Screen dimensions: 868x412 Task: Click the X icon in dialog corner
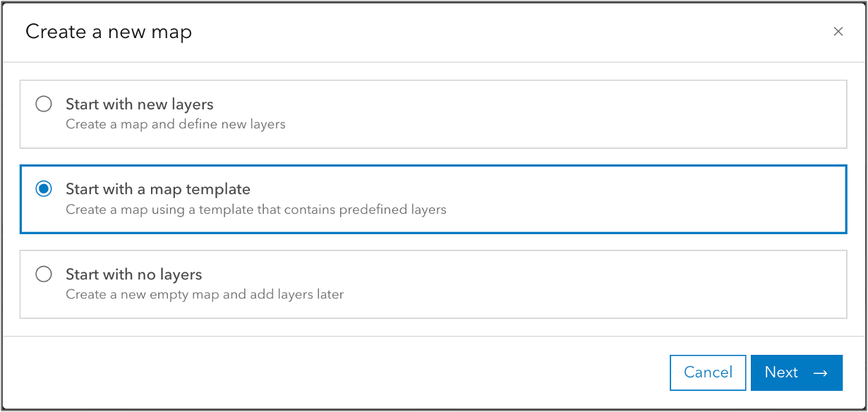pos(838,31)
